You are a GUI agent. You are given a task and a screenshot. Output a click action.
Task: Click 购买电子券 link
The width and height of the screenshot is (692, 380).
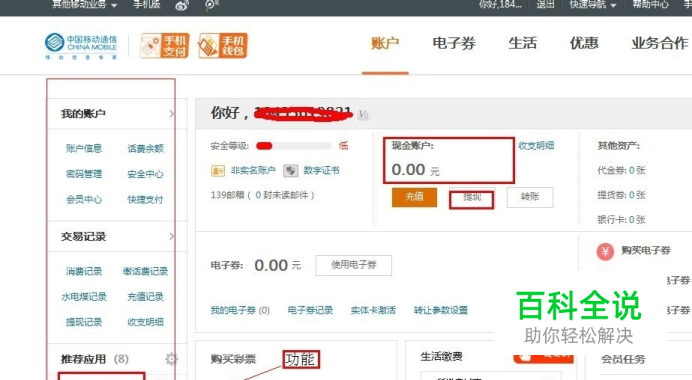(646, 251)
